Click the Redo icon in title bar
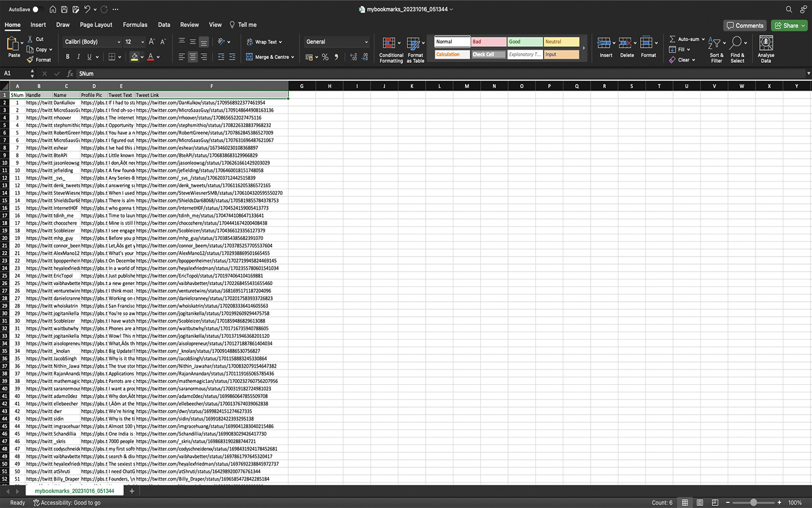Viewport: 812px width, 508px height. coord(103,10)
